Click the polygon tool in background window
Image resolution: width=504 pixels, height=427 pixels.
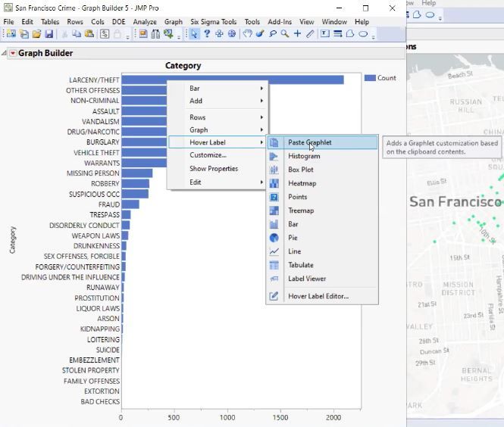pos(417,15)
